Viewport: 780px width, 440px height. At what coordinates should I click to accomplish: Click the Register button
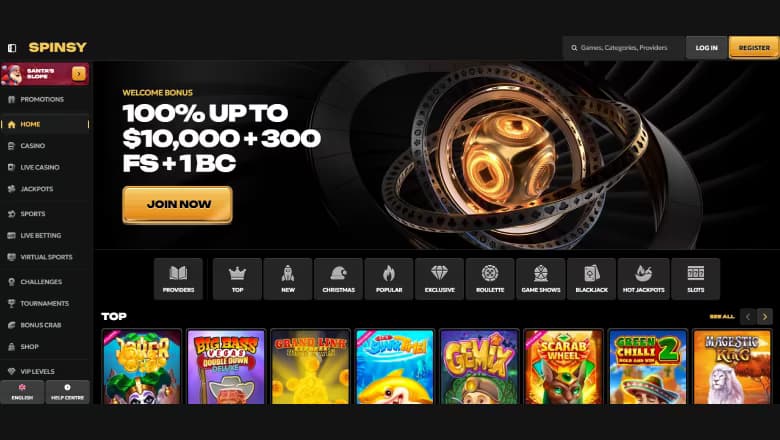[x=754, y=48]
